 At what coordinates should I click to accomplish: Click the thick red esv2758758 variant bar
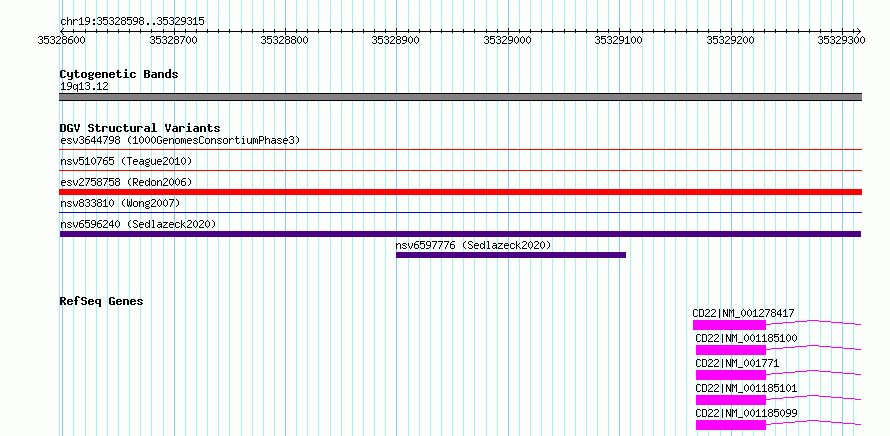[x=460, y=192]
